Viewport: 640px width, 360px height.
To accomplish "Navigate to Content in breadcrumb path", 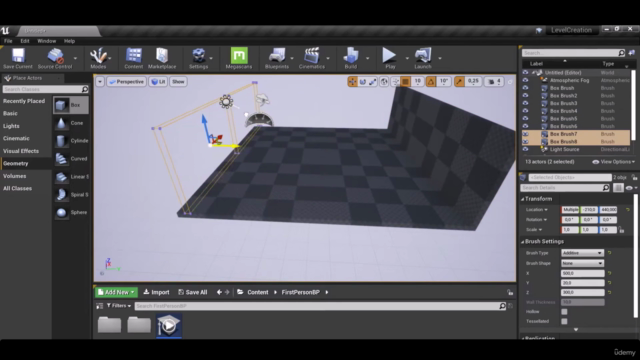I will [x=258, y=292].
